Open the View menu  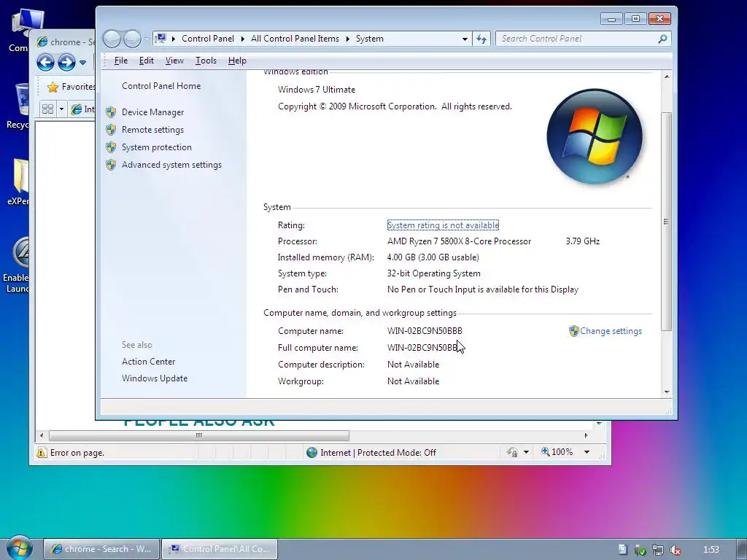[174, 61]
